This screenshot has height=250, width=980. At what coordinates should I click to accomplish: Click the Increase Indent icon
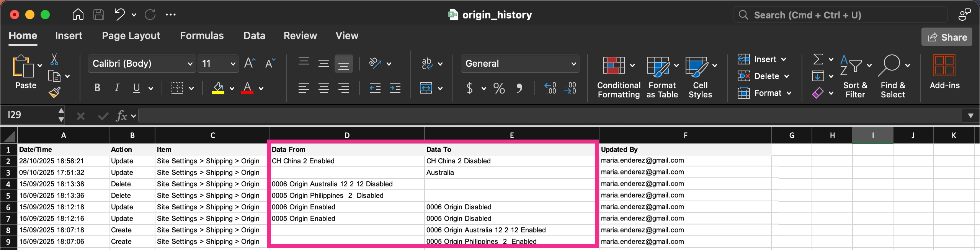[x=395, y=88]
